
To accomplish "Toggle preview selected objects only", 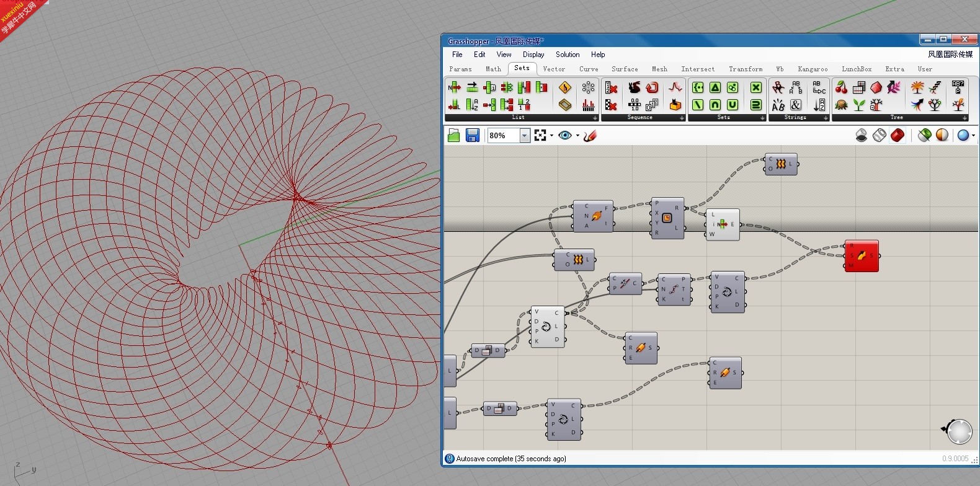I will point(924,135).
